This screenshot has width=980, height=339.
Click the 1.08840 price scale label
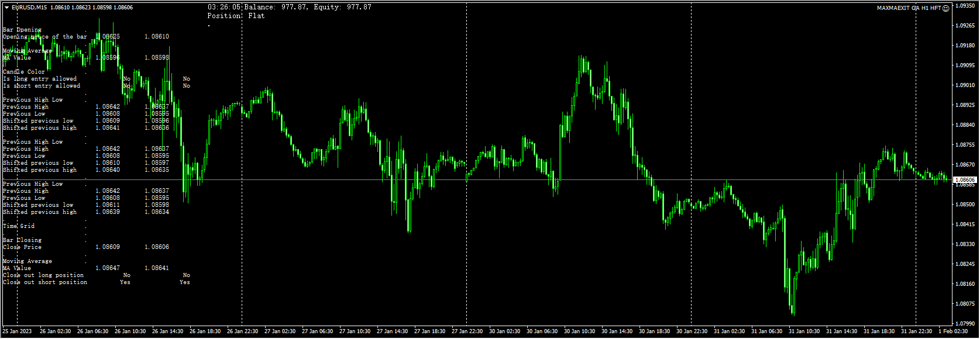point(965,125)
